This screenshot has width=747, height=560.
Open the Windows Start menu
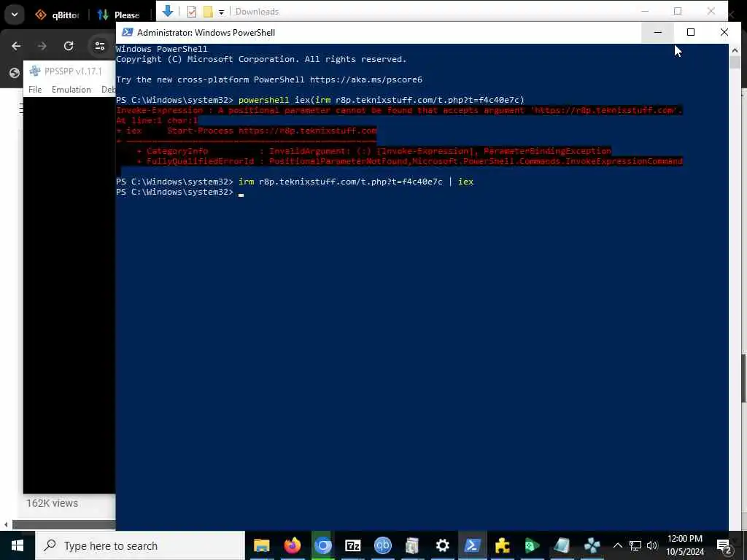click(x=18, y=545)
